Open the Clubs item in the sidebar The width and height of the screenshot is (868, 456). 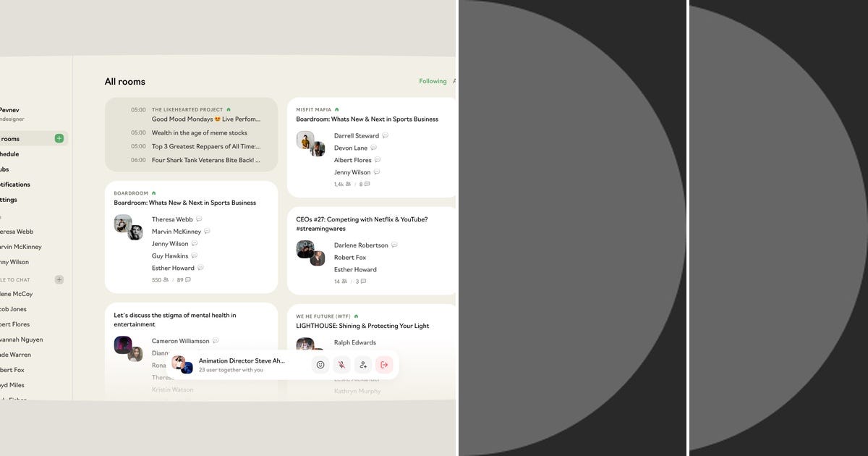click(4, 169)
